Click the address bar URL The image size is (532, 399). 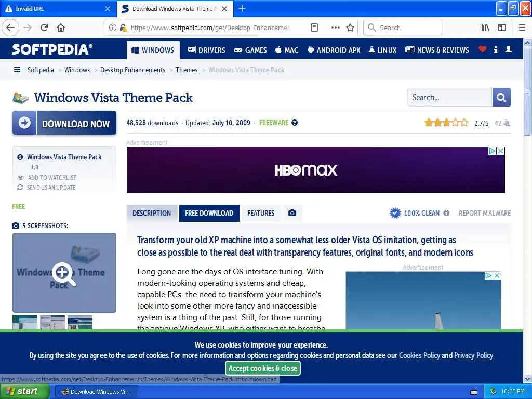[x=210, y=28]
